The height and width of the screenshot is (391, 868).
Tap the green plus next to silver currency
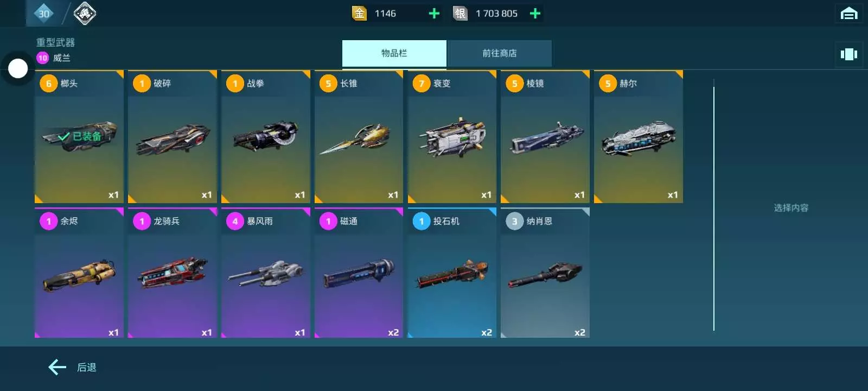tap(535, 14)
